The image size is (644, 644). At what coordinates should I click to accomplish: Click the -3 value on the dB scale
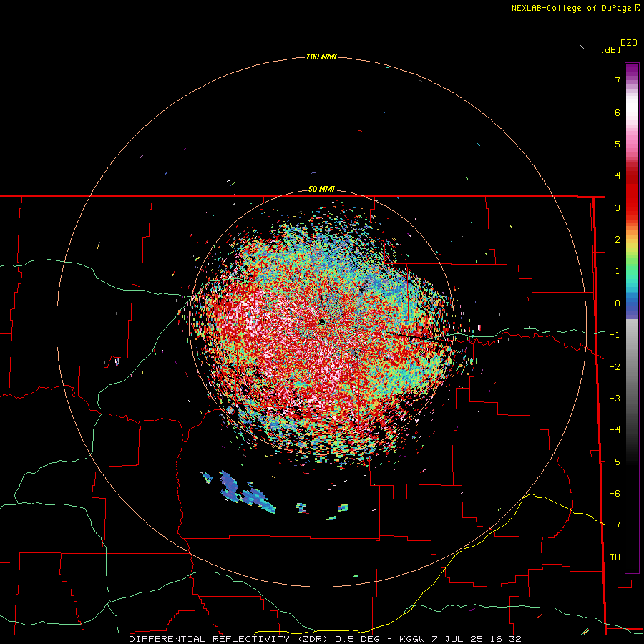click(615, 399)
